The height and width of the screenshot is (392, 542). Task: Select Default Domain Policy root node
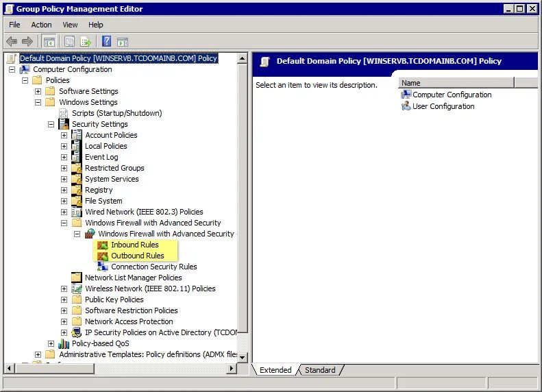coord(119,58)
